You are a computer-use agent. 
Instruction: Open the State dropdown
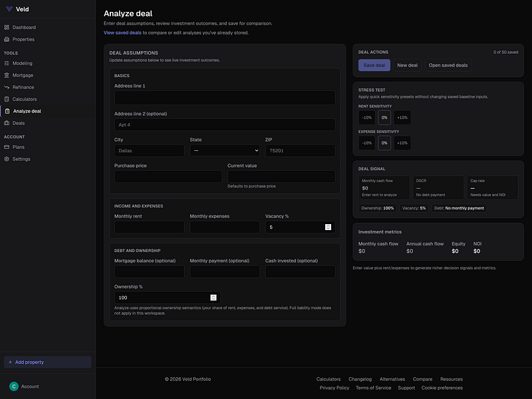click(x=225, y=151)
